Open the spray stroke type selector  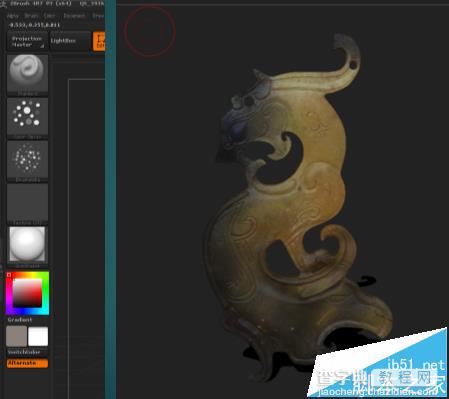(x=27, y=117)
